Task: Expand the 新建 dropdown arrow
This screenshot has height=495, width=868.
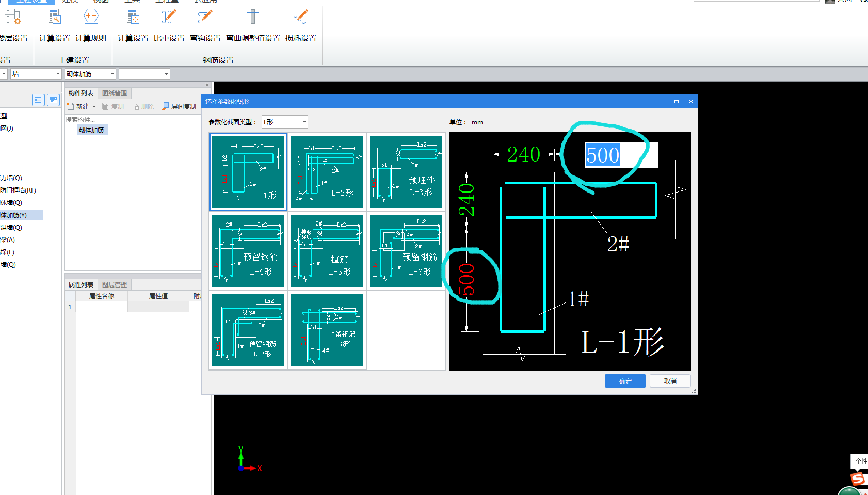Action: tap(94, 107)
